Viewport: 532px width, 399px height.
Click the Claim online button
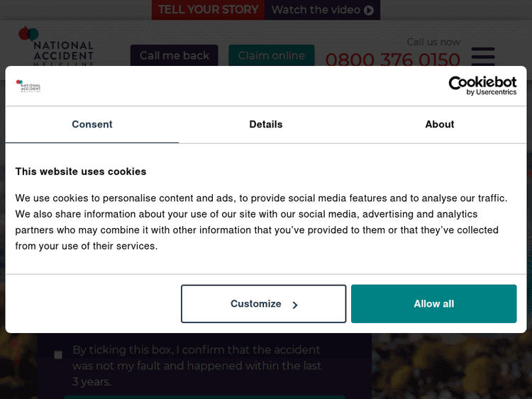pyautogui.click(x=272, y=56)
